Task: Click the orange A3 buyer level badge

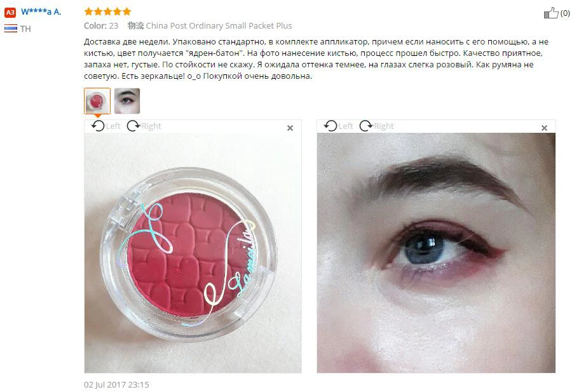Action: click(10, 13)
